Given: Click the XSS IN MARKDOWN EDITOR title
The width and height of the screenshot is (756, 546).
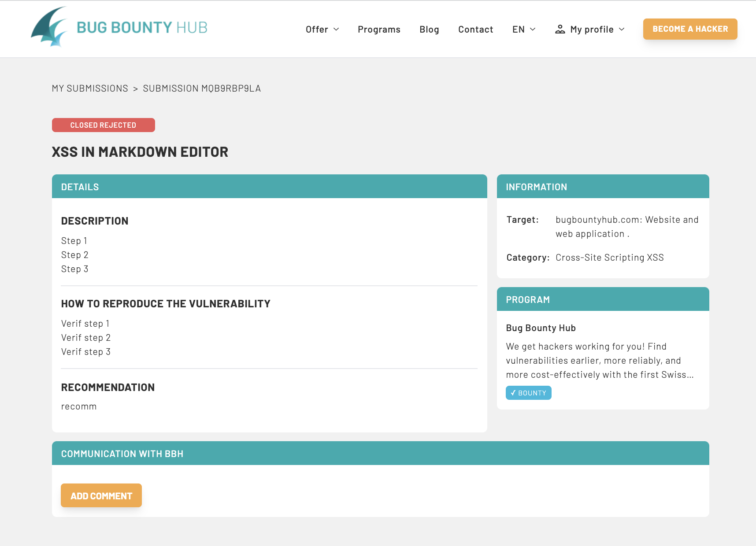Looking at the screenshot, I should pyautogui.click(x=140, y=152).
